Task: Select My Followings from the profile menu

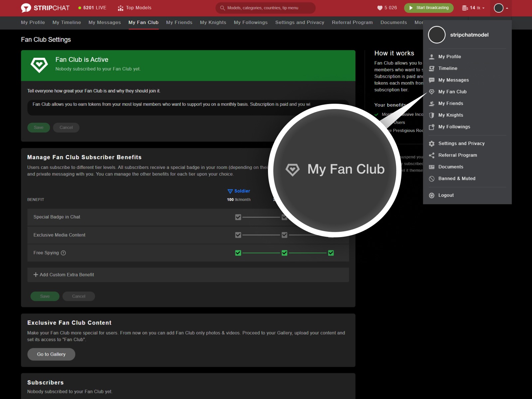Action: [454, 127]
